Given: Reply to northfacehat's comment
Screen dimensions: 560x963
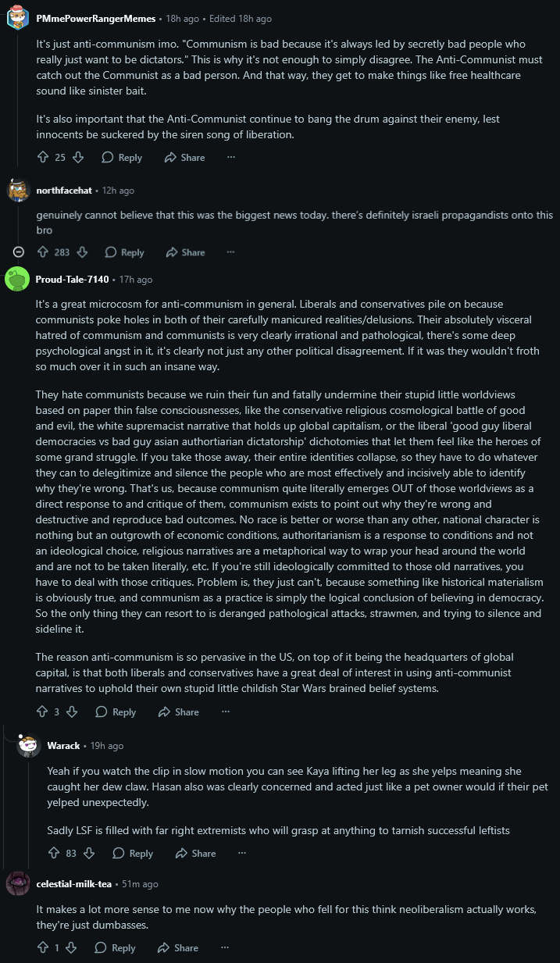Looking at the screenshot, I should [124, 252].
